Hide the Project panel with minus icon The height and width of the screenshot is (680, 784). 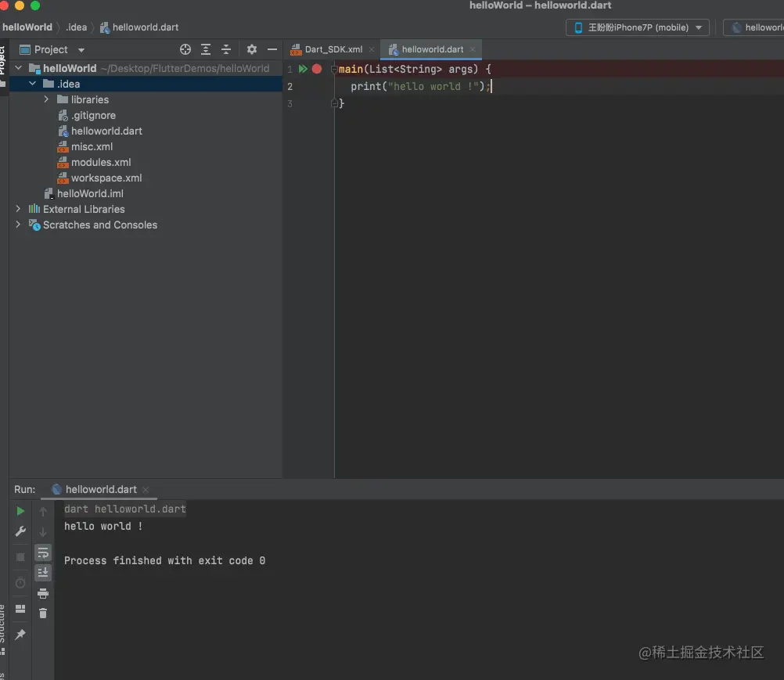pyautogui.click(x=272, y=49)
